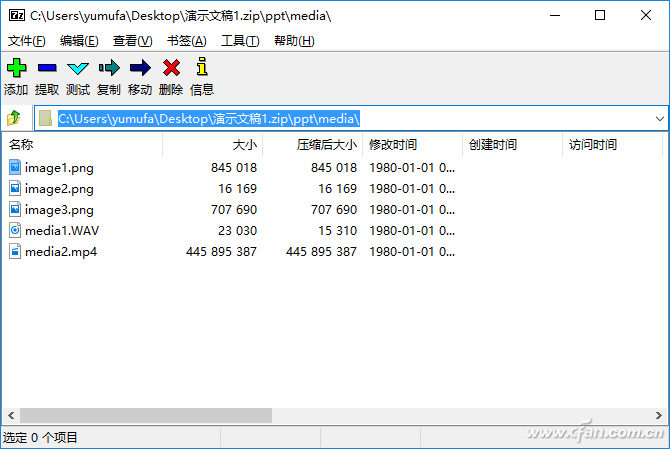Click the media2.mp4 video file icon
Screen dimensions: 670x449
(x=15, y=251)
